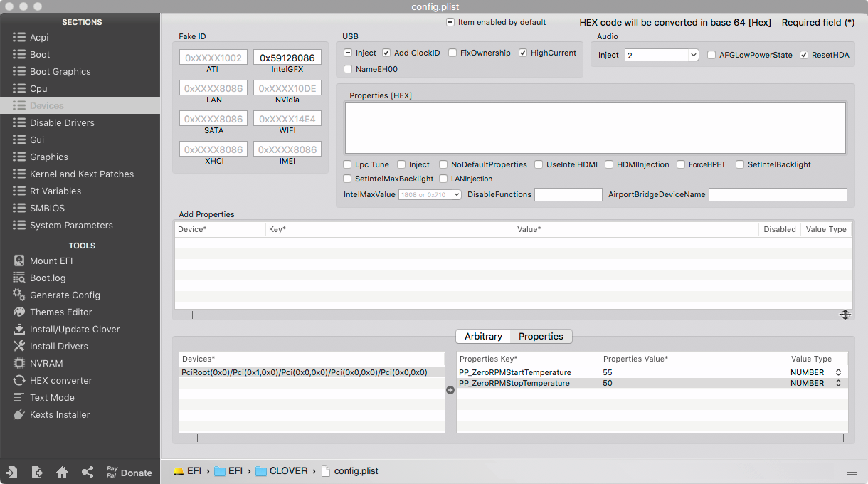Click CLOVER folder in path bar
The width and height of the screenshot is (868, 484).
[282, 471]
